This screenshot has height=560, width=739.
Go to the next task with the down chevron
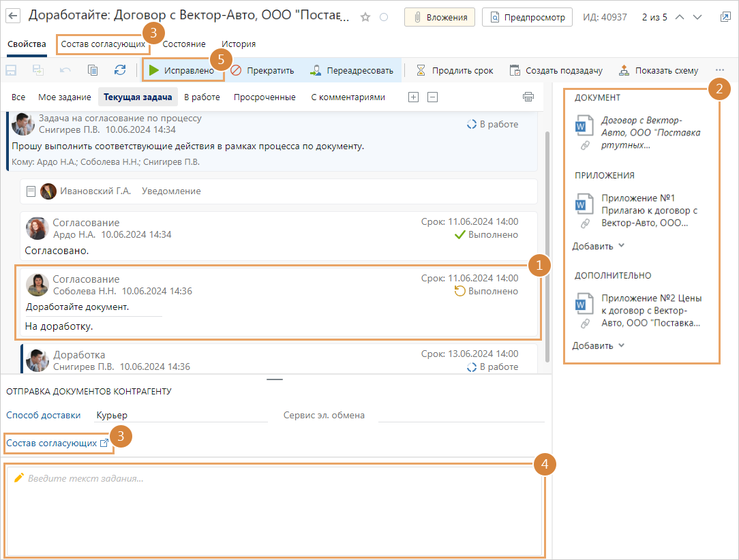696,17
